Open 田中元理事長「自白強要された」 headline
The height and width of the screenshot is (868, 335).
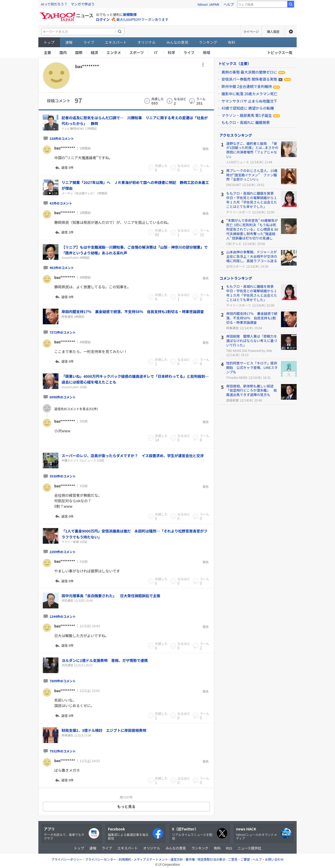point(111,596)
